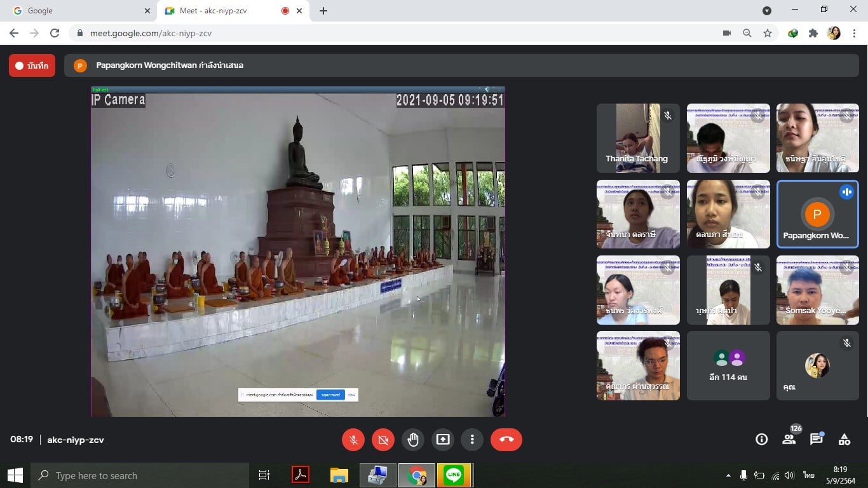The height and width of the screenshot is (488, 868).
Task: Unmute the microphone in Meet controls
Action: [x=353, y=439]
